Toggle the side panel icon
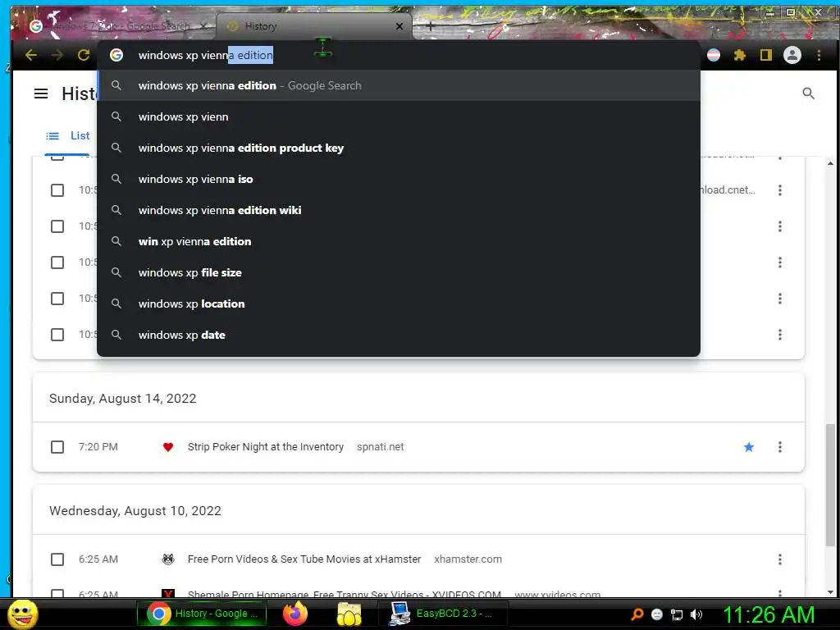The height and width of the screenshot is (630, 840). point(766,55)
